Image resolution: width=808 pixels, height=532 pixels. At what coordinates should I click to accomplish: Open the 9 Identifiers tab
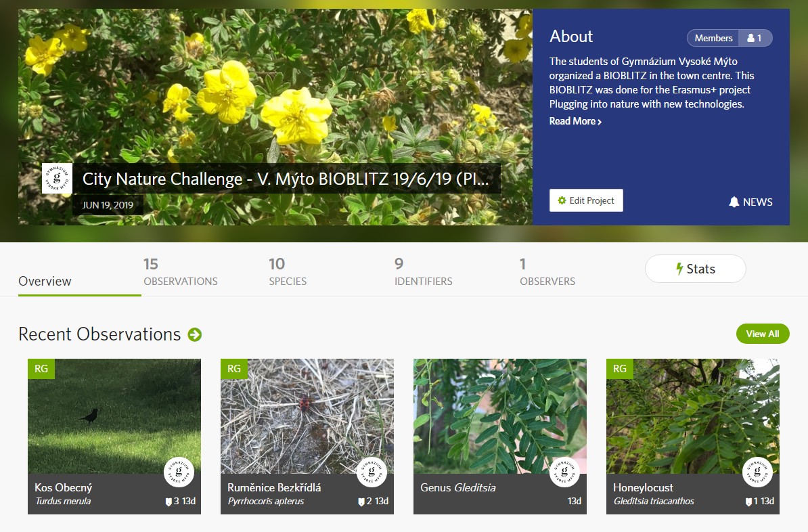click(x=423, y=272)
